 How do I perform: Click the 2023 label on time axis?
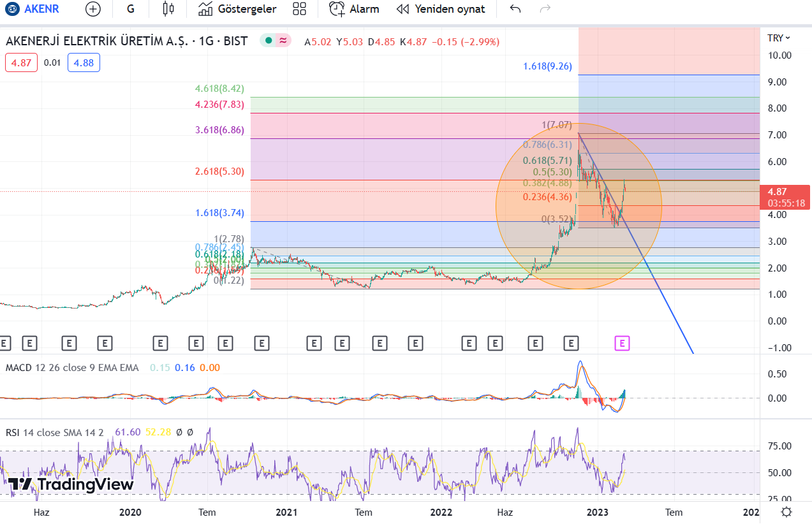coord(599,512)
